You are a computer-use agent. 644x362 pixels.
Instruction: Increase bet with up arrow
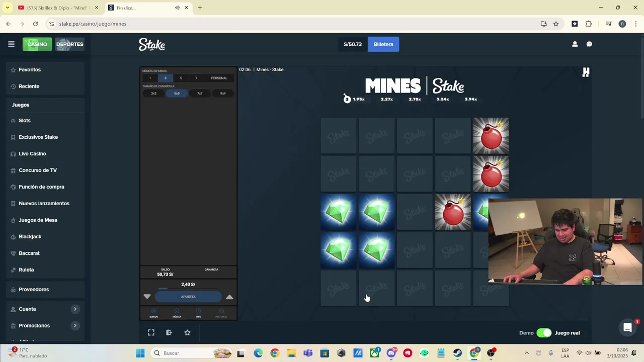229,297
